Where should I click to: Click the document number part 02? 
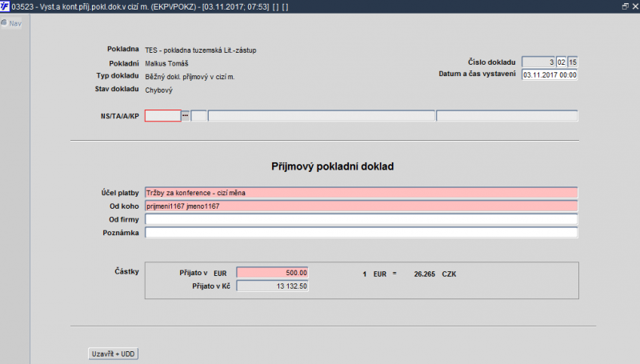(562, 62)
